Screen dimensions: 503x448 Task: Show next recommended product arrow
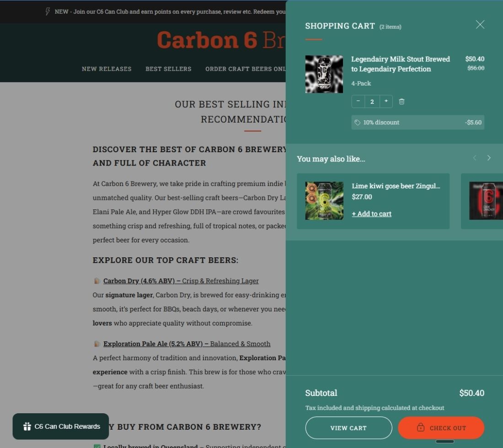click(488, 158)
